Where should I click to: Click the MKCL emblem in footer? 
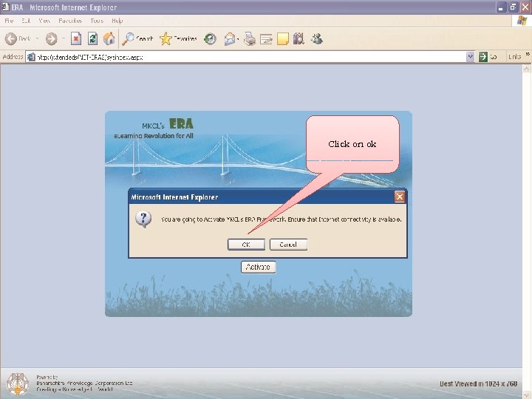point(18,383)
